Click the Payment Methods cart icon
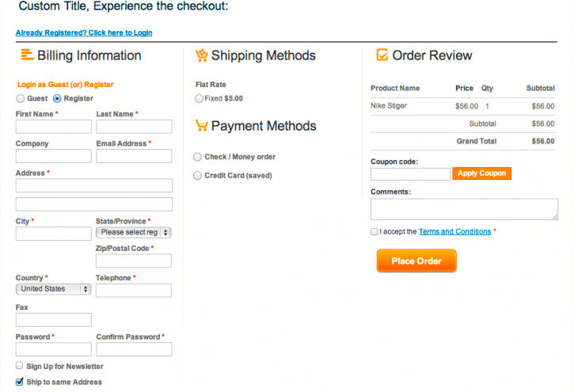This screenshot has height=392, width=574. pos(201,126)
